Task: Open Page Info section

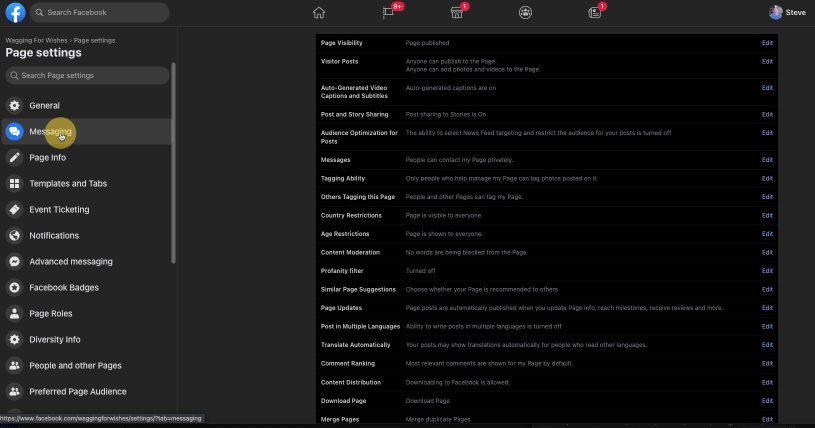Action: [86, 158]
